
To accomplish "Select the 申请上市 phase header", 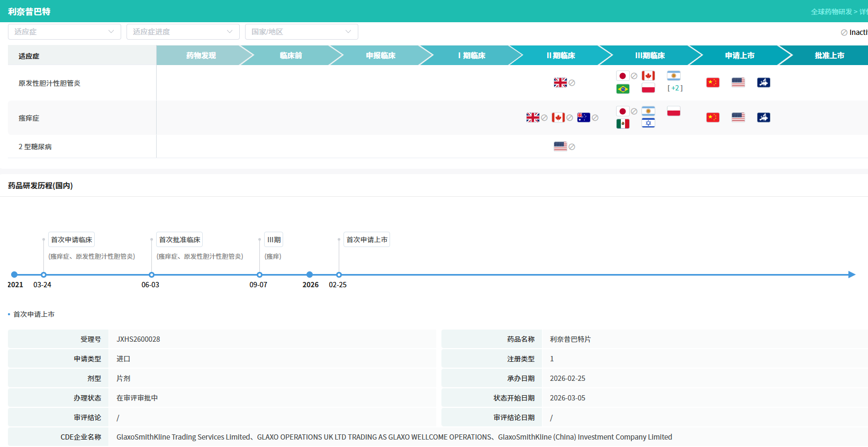I will 739,56.
